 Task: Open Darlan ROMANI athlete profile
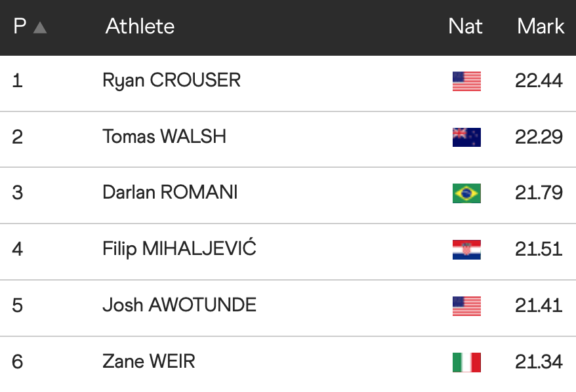170,193
